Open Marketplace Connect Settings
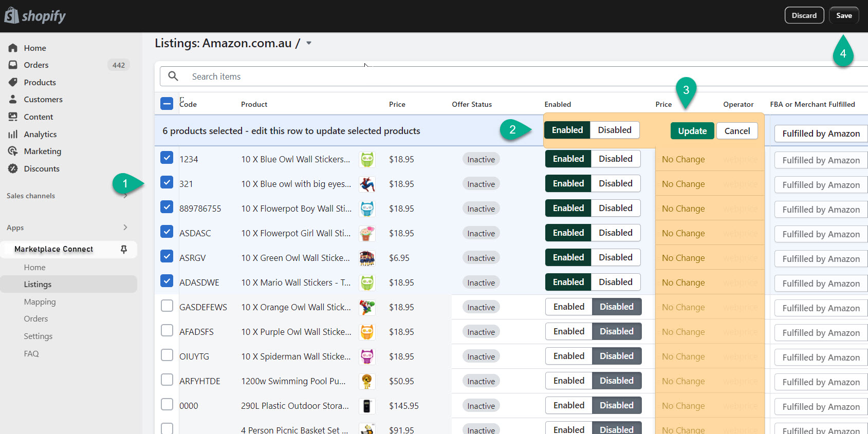This screenshot has width=868, height=434. click(x=38, y=336)
